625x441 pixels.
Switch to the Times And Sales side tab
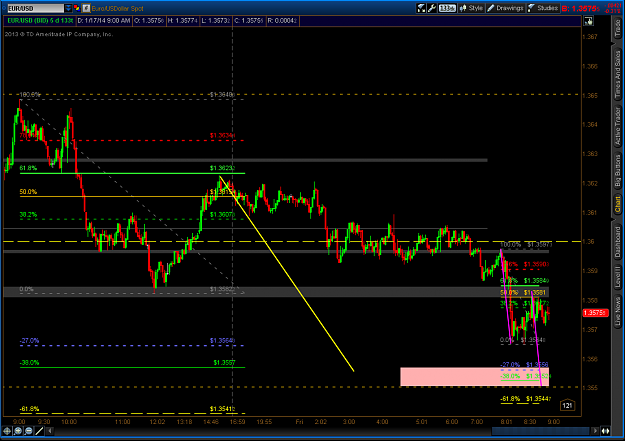point(617,75)
